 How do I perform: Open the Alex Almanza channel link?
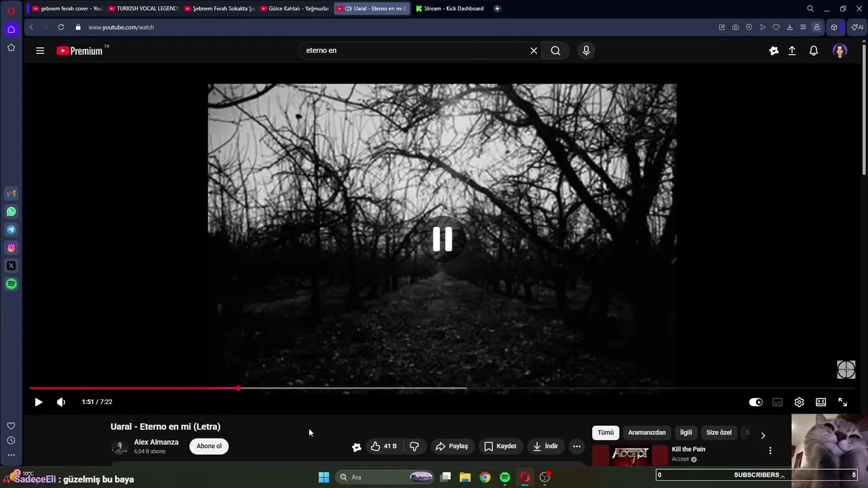[x=156, y=442]
